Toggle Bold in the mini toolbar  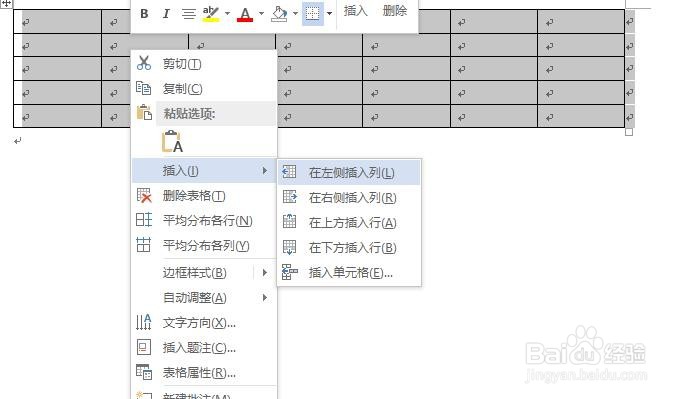click(144, 14)
